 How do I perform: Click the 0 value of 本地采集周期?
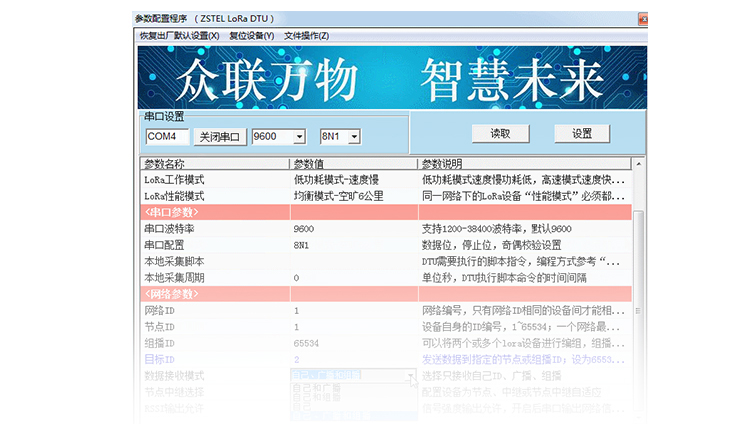coord(297,278)
